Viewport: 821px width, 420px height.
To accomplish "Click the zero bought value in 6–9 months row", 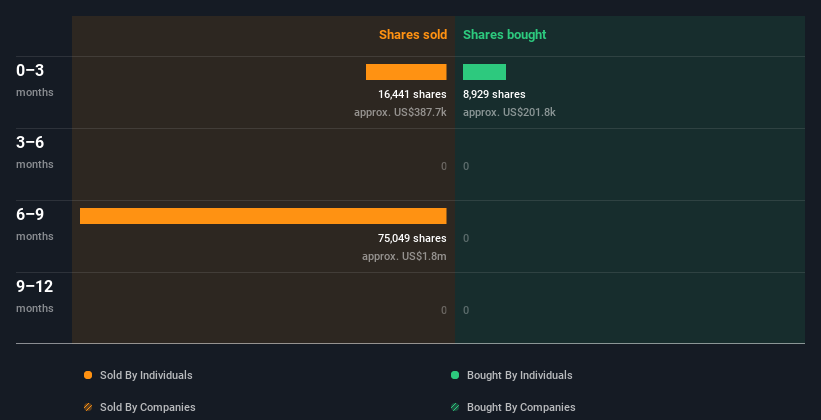I will (x=466, y=238).
